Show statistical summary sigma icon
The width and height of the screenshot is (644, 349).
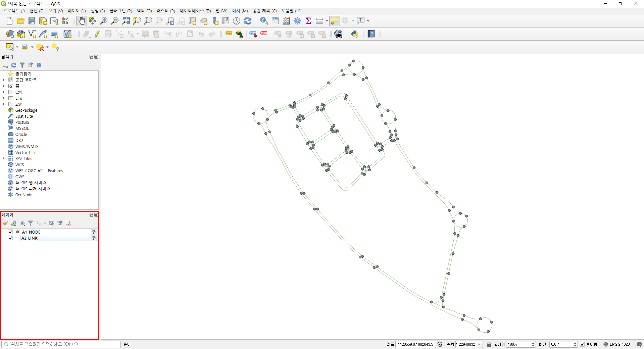tap(308, 21)
